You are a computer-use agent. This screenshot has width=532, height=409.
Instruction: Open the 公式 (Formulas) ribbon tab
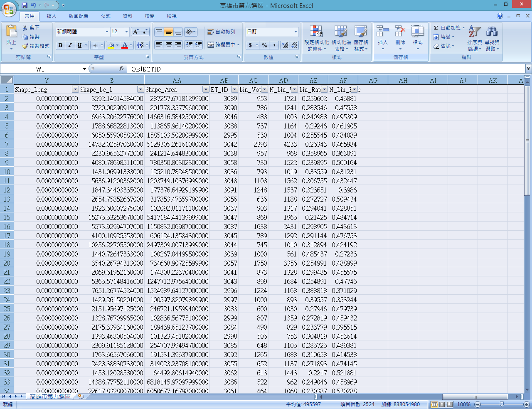[x=106, y=16]
